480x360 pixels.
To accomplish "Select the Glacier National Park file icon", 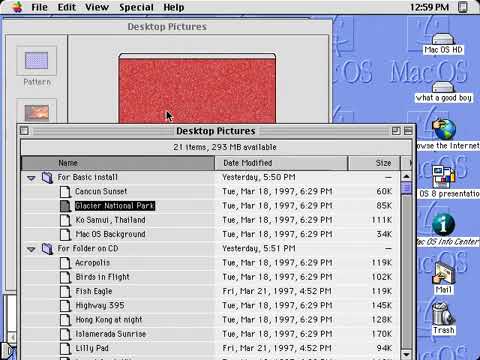I will [65, 206].
